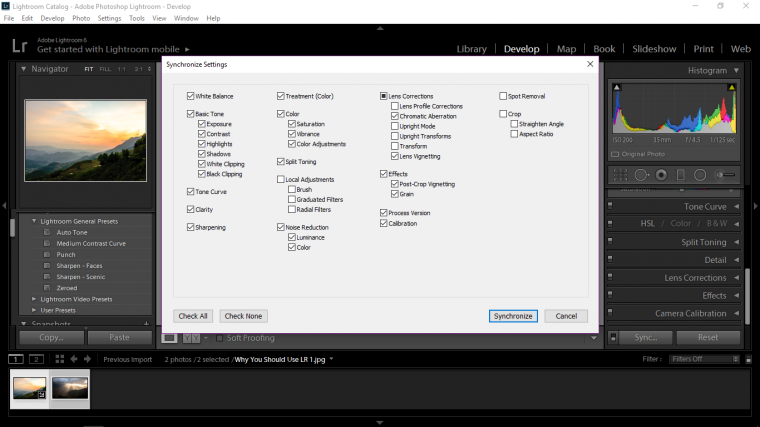Click the before/after YY view icon
This screenshot has width=760, height=427.
[x=191, y=338]
